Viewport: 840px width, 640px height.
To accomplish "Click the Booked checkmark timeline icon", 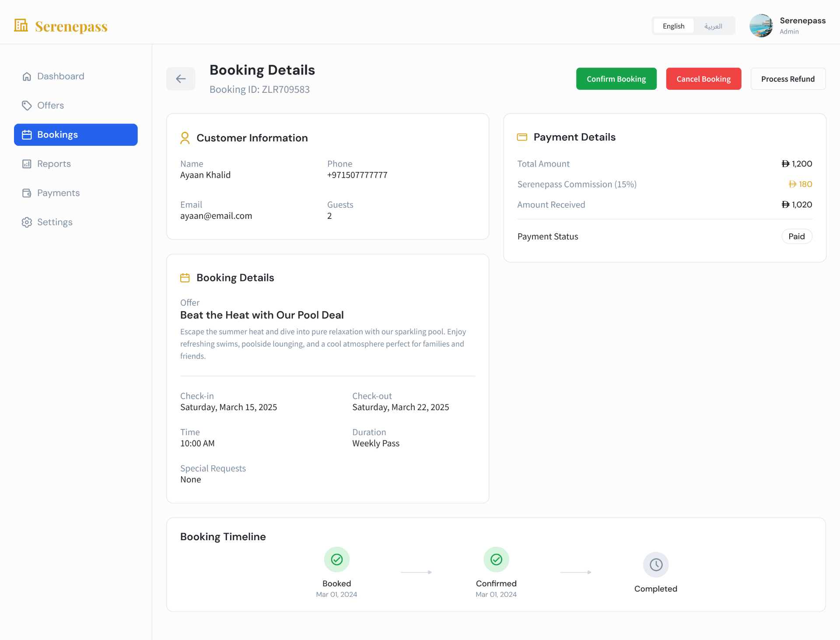I will pos(337,559).
